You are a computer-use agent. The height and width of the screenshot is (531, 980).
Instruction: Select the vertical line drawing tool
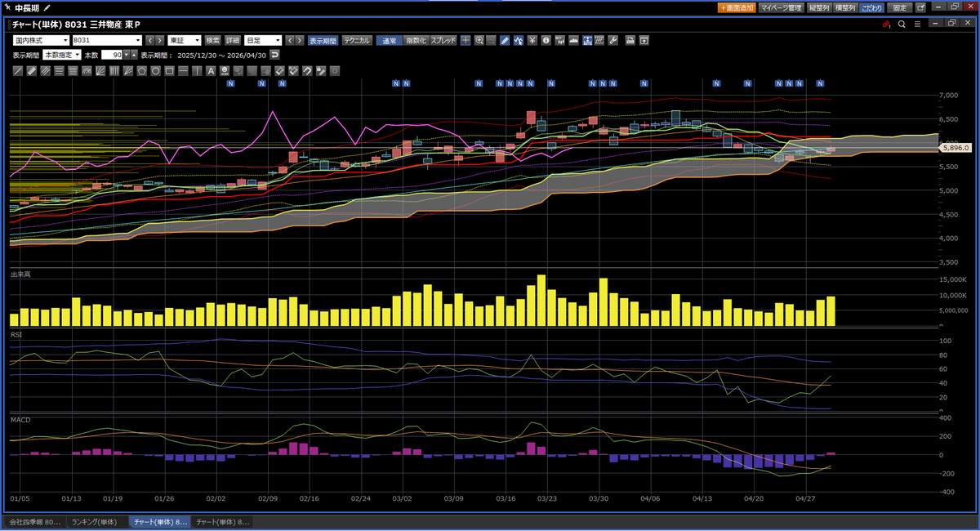(197, 71)
